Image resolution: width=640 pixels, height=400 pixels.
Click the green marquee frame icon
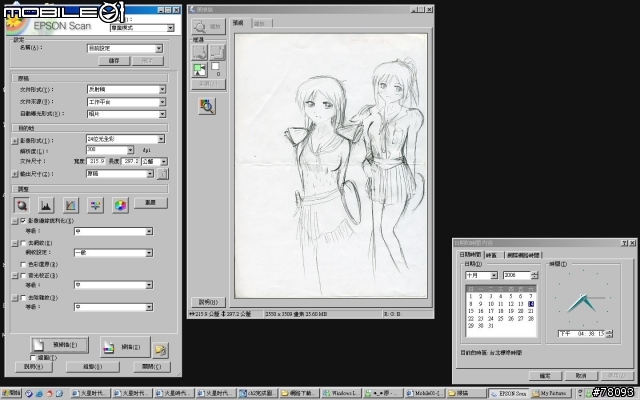(x=200, y=70)
